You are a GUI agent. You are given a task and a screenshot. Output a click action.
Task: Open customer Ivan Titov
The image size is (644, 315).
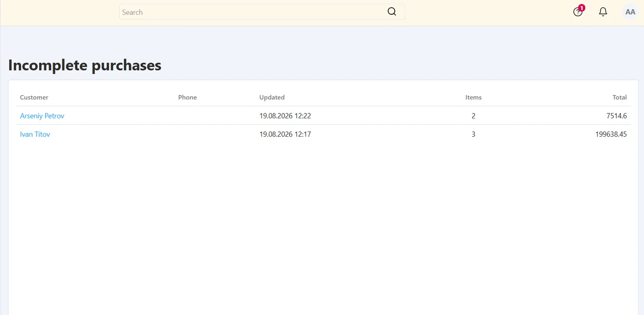[35, 134]
